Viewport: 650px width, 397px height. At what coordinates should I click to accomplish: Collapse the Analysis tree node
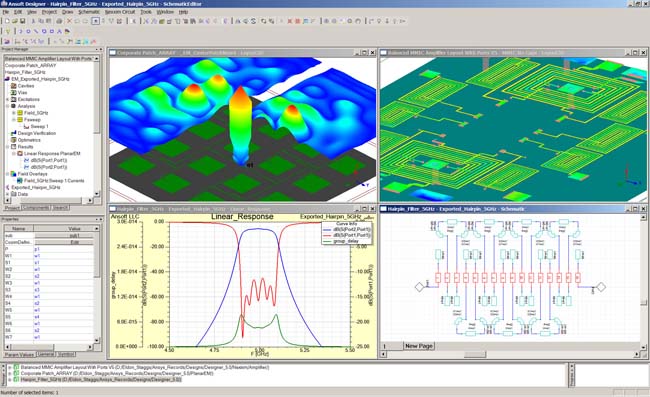(x=7, y=106)
